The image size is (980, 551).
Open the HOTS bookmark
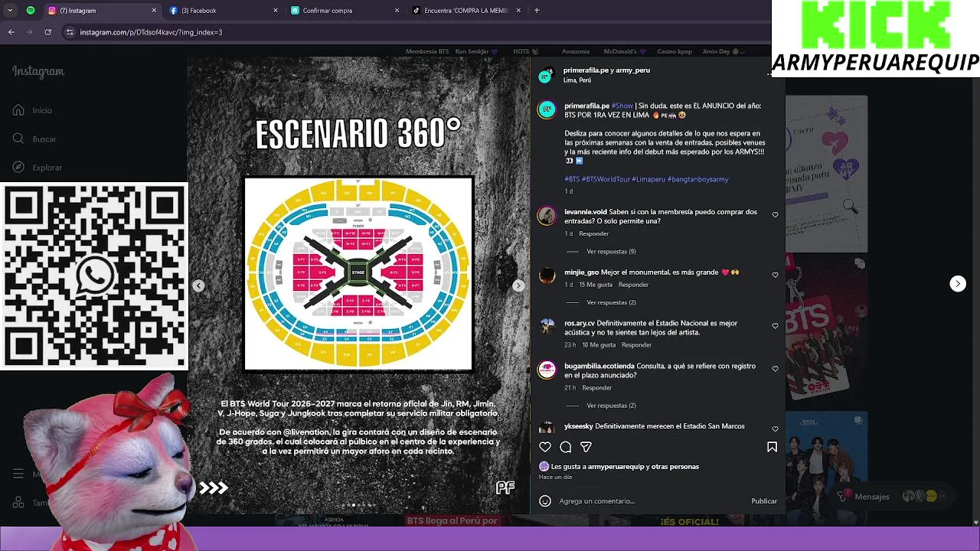[526, 51]
